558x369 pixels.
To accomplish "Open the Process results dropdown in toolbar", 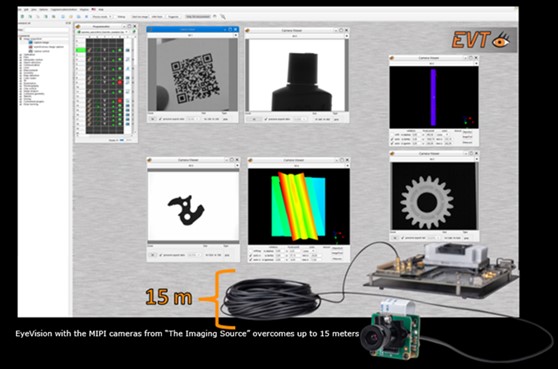I will click(102, 17).
